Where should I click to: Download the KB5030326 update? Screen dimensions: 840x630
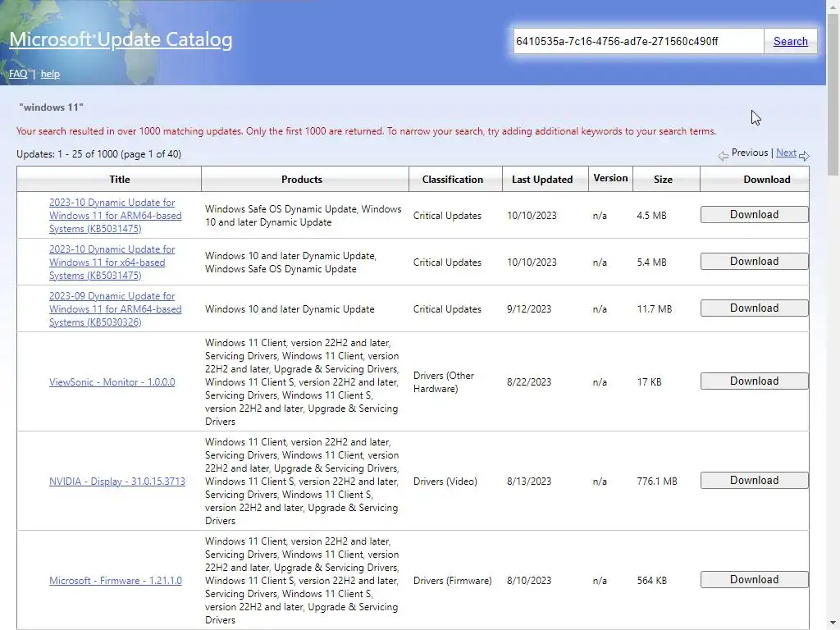(x=755, y=308)
